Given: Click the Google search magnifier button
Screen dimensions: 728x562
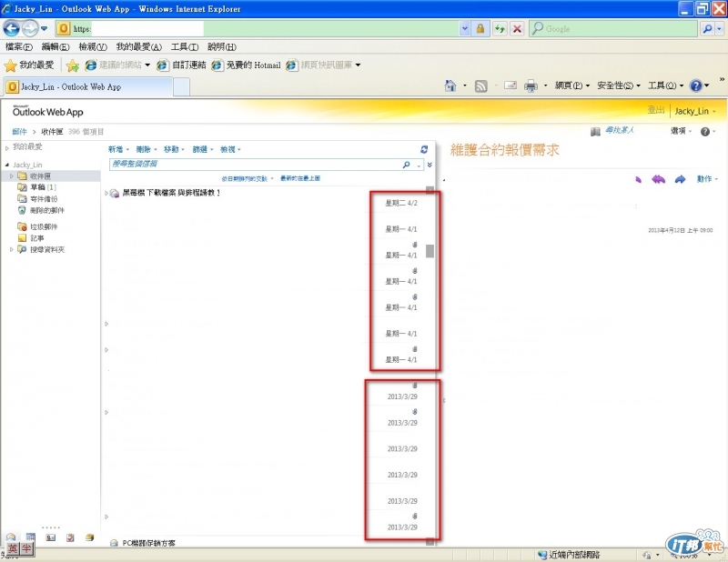Looking at the screenshot, I should (707, 29).
